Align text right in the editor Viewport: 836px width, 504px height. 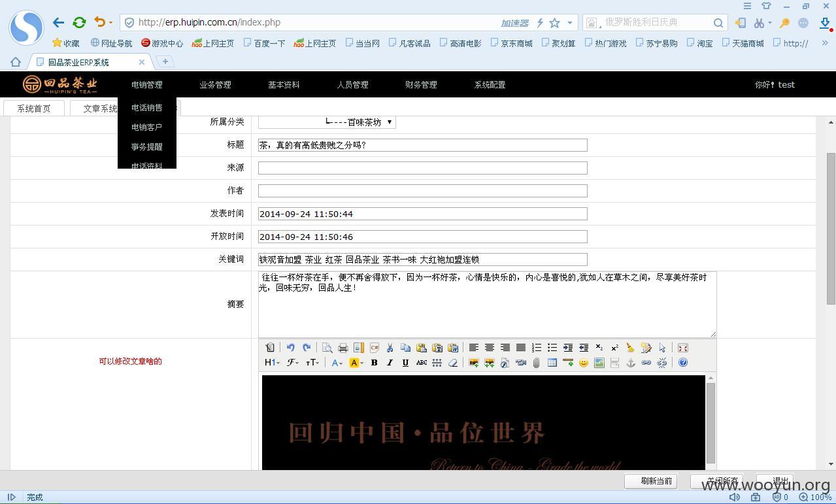point(505,348)
